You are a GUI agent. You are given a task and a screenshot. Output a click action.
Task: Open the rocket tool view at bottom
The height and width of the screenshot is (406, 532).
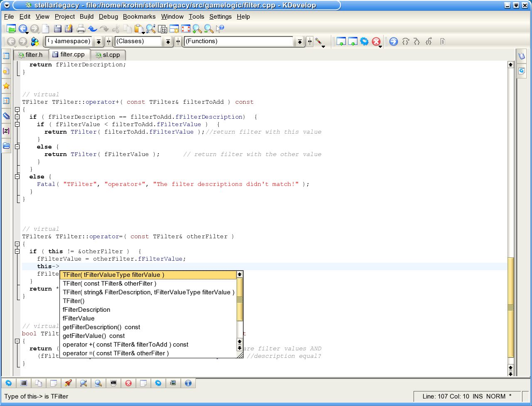click(68, 383)
